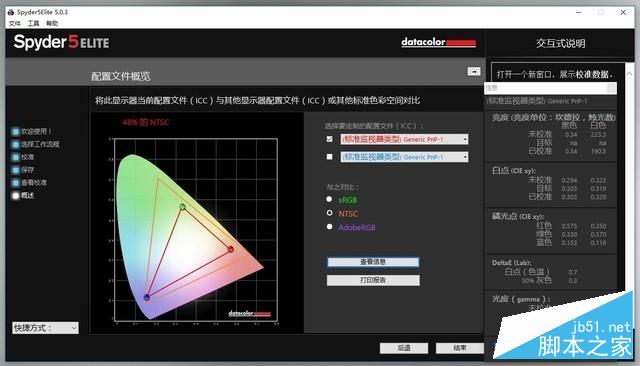
Task: Click the Spyder5 ELITE logo
Action: point(61,42)
